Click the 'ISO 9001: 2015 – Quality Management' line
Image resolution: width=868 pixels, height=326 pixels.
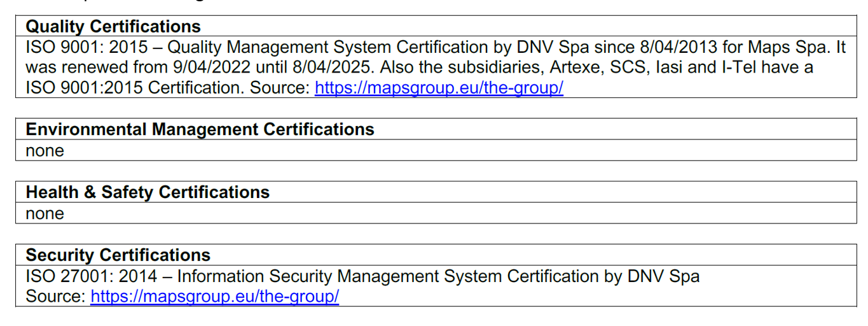436,48
